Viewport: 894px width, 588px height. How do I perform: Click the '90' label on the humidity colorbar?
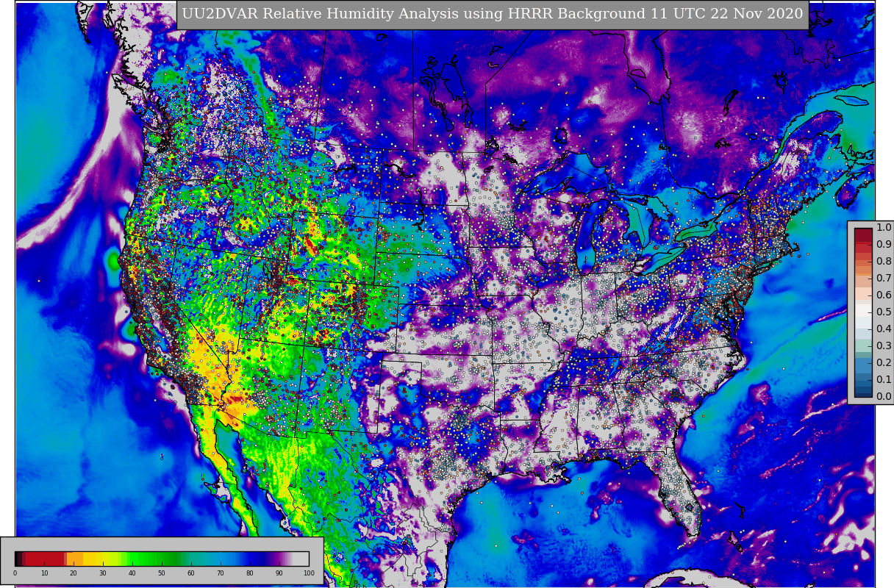coord(279,573)
